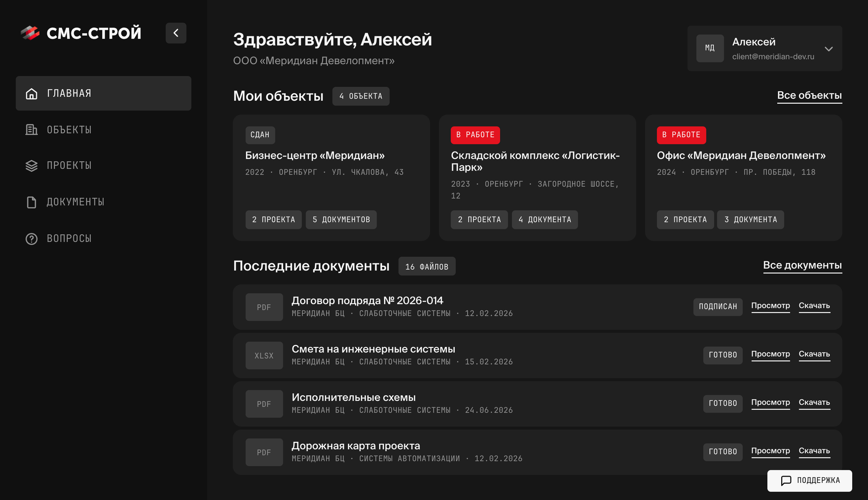Click the СМС-СТРОЙ logo icon

click(30, 33)
